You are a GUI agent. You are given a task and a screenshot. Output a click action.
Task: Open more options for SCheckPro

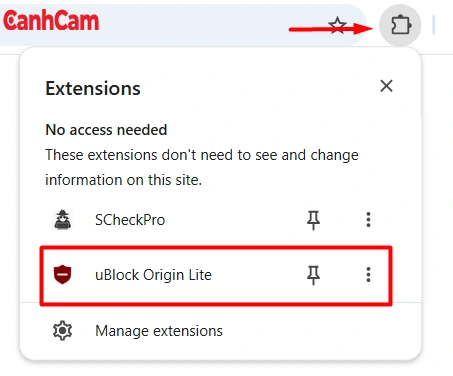(x=368, y=220)
